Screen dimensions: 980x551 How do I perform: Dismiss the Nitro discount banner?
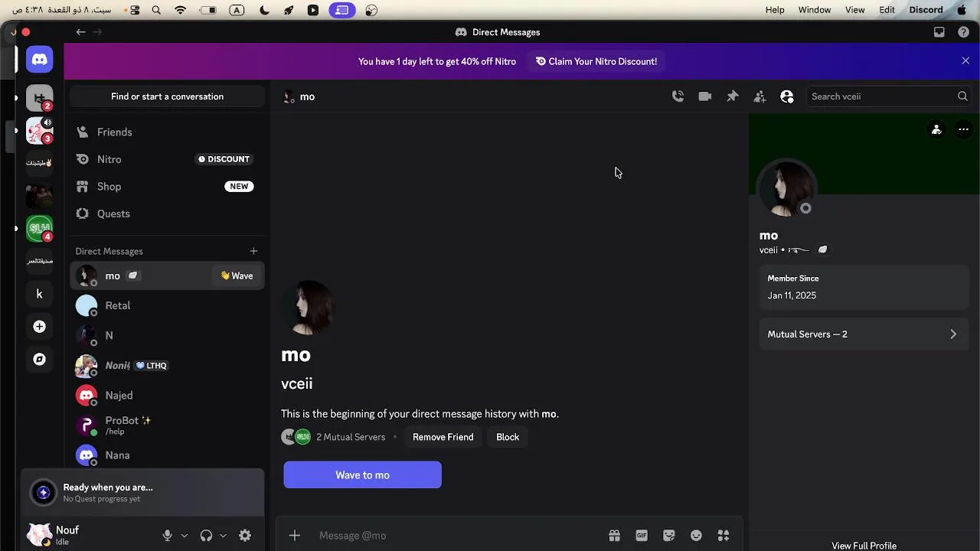[965, 61]
